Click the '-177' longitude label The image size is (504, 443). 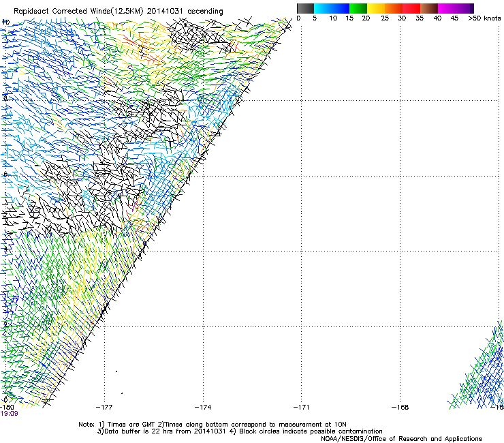(104, 408)
